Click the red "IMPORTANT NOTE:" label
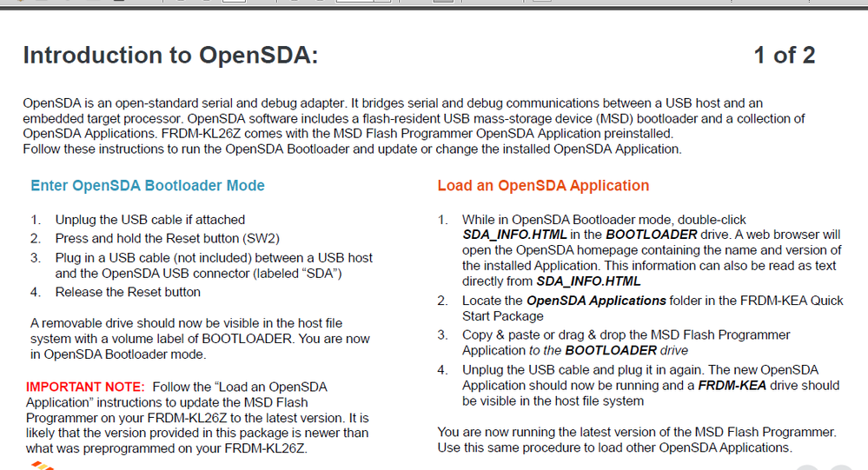This screenshot has width=868, height=470. (x=85, y=387)
